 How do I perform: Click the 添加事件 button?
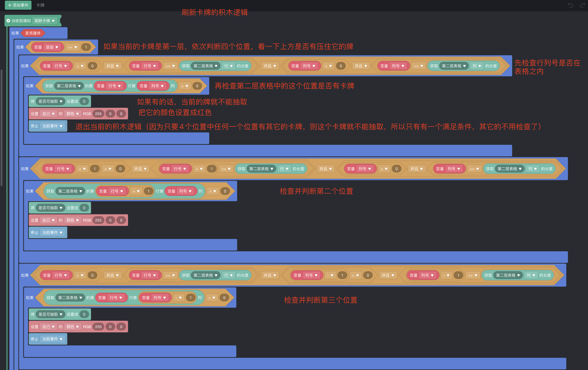point(18,5)
